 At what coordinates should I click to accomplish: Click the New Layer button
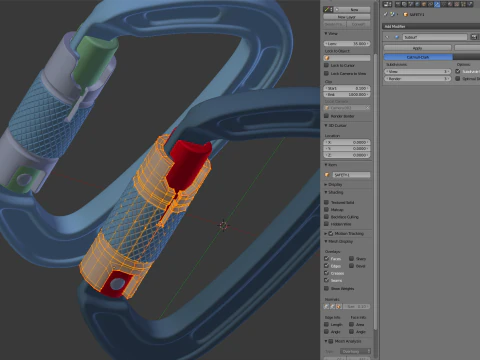[347, 17]
